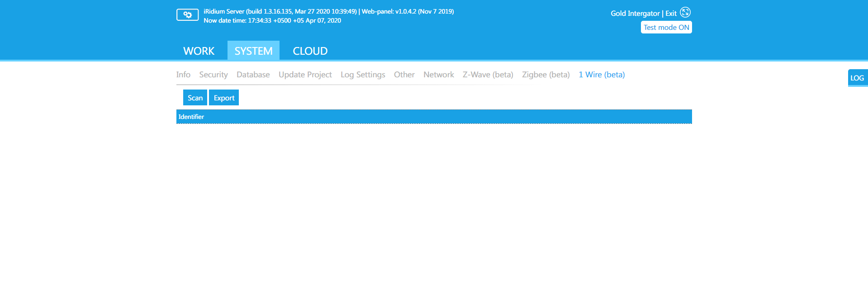Image resolution: width=868 pixels, height=293 pixels.
Task: Select the 1 Wire (beta) tab
Action: tap(601, 75)
